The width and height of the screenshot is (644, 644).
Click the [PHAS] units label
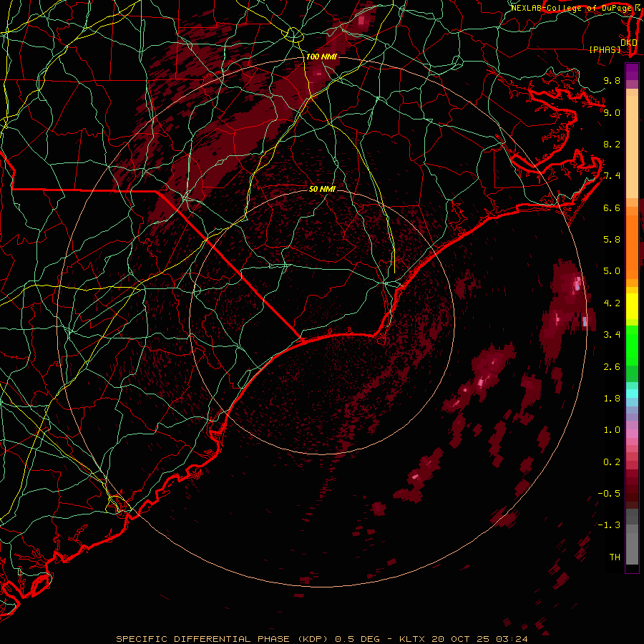click(x=605, y=49)
